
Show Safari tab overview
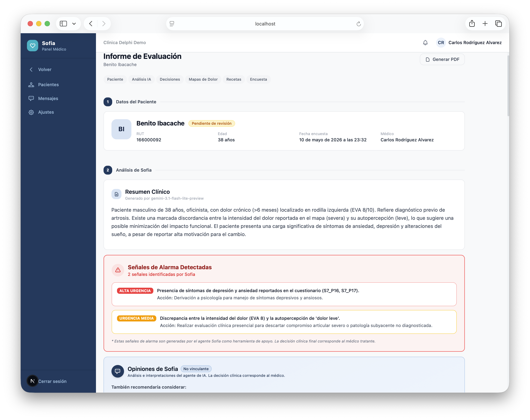498,24
